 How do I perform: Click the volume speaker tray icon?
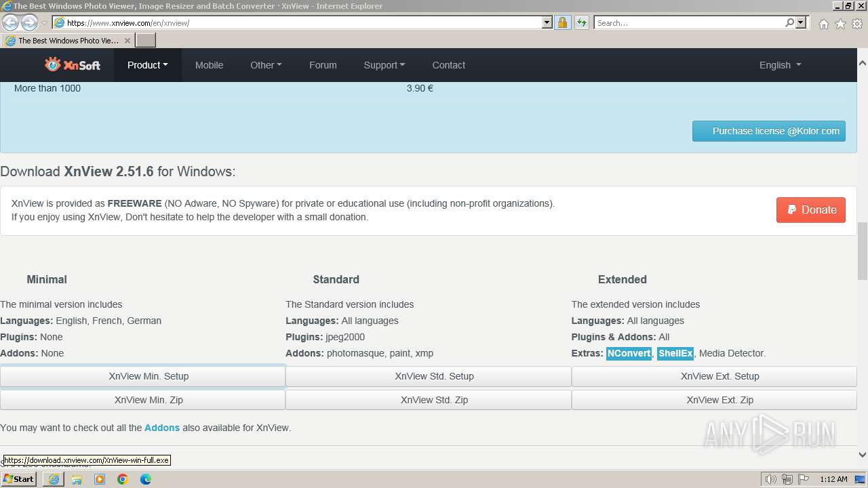(x=770, y=479)
